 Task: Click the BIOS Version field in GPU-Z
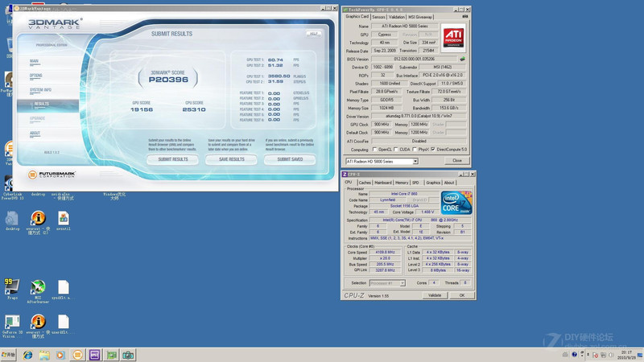click(x=414, y=59)
